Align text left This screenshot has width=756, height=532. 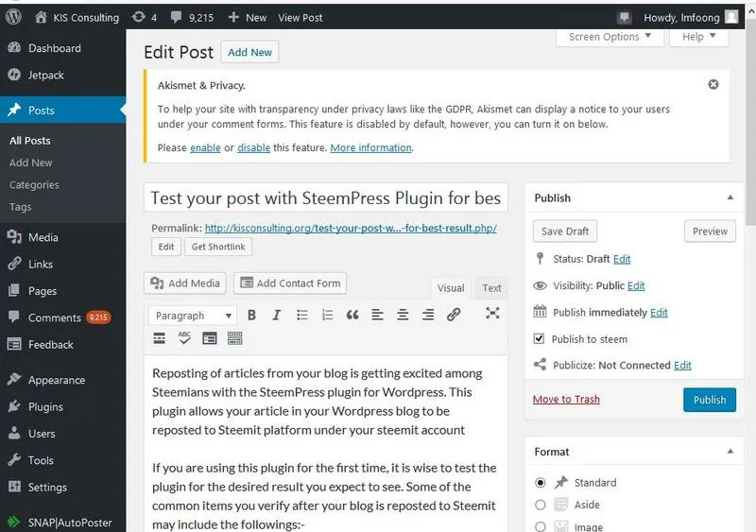(x=377, y=315)
